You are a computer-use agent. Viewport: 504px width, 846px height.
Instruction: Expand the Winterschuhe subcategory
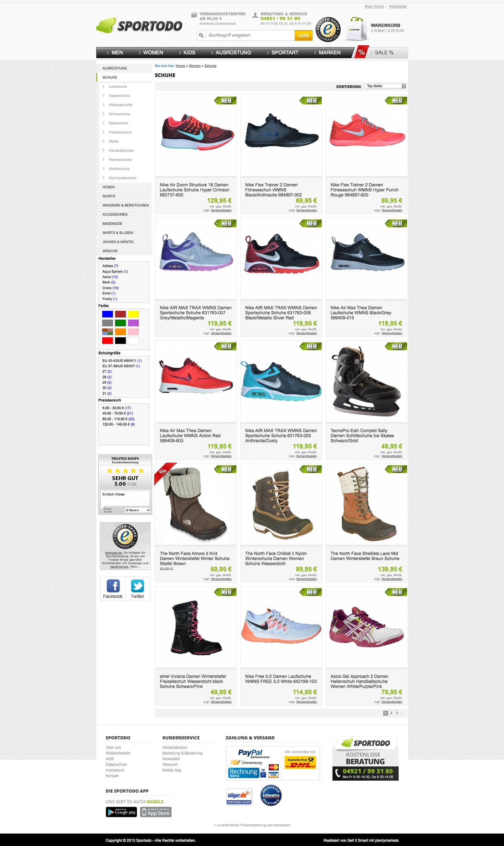[x=119, y=114]
